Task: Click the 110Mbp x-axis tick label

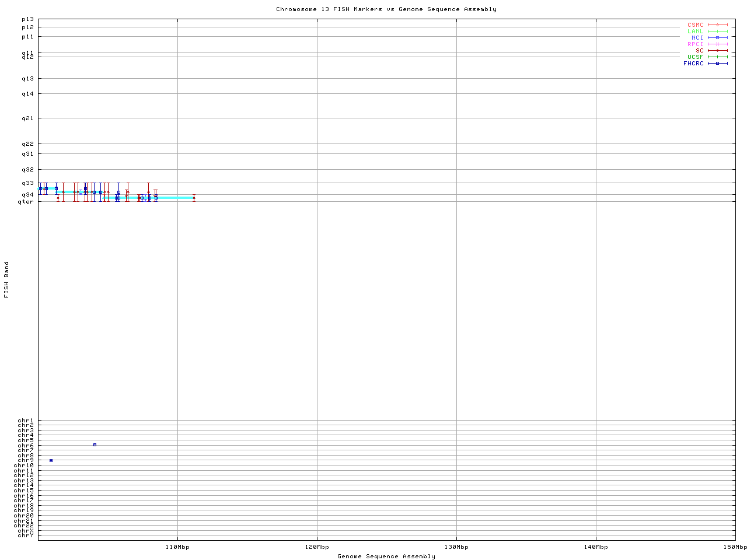Action: coord(177,547)
